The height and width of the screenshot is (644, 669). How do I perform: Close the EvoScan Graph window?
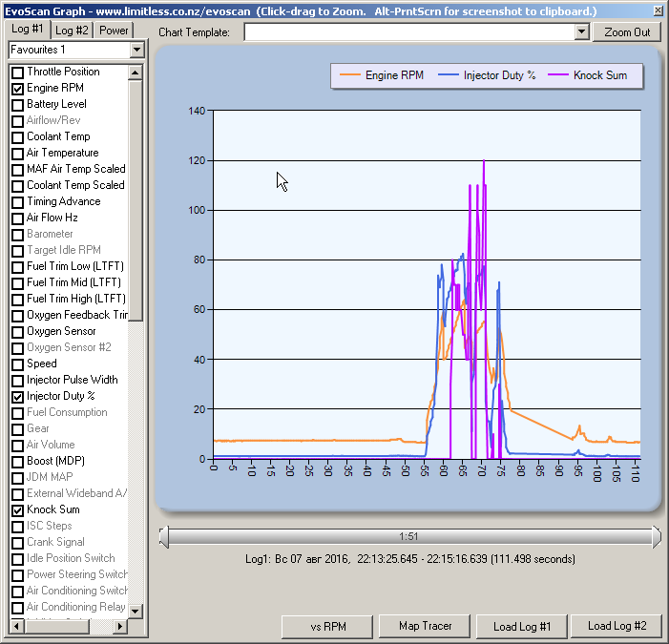657,10
